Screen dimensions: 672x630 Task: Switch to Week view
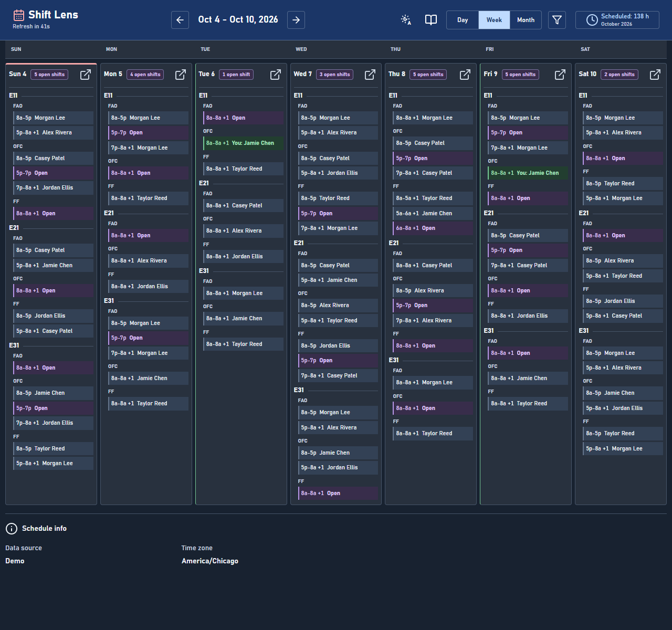pyautogui.click(x=494, y=20)
